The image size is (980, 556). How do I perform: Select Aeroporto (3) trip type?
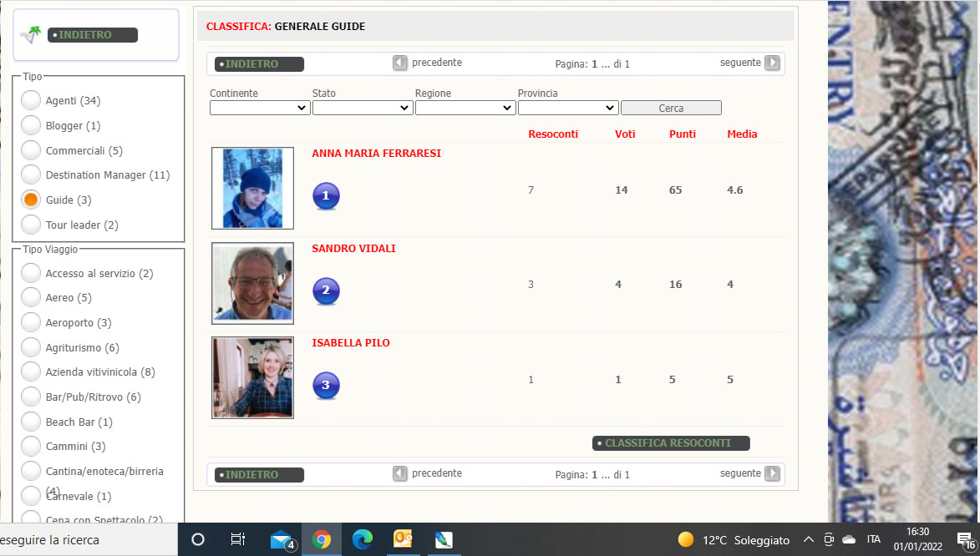point(31,323)
